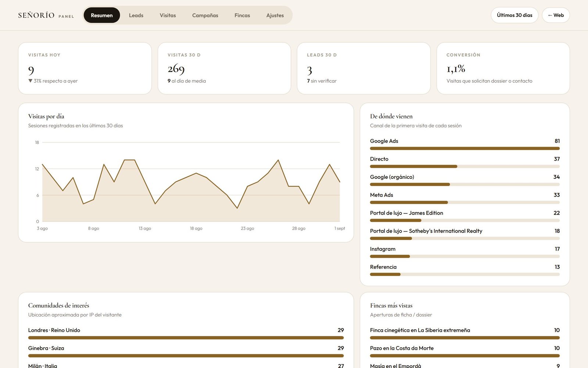Click the Instagram source label
This screenshot has width=588, height=368.
click(x=383, y=249)
